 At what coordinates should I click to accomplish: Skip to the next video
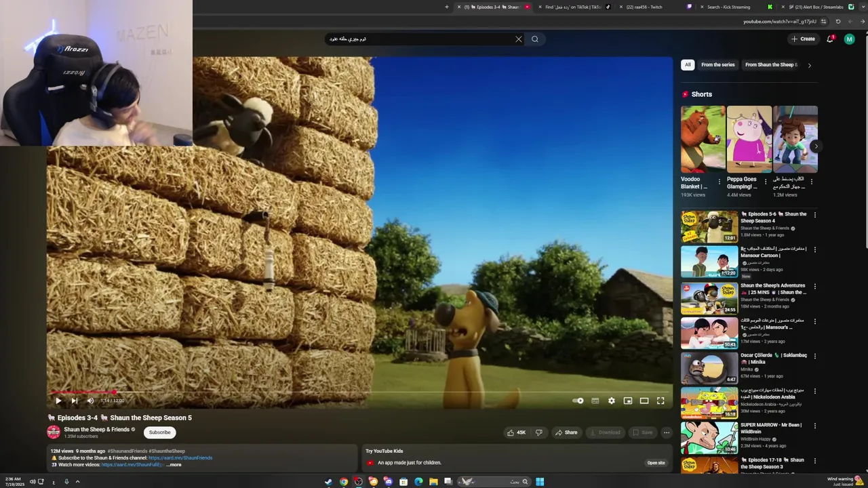click(75, 401)
